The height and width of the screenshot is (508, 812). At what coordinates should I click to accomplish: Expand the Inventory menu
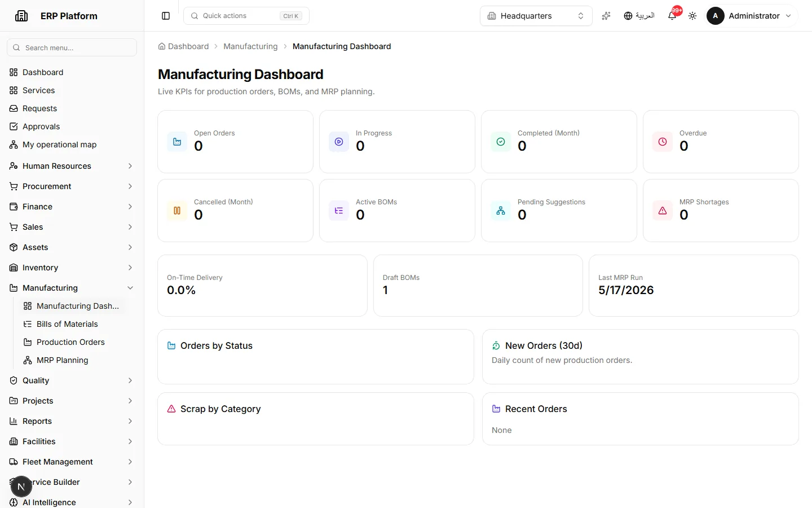pos(72,268)
